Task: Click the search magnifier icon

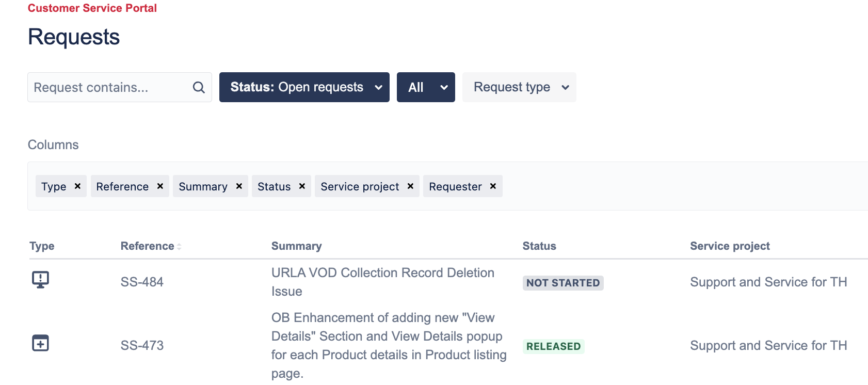Action: [x=199, y=87]
